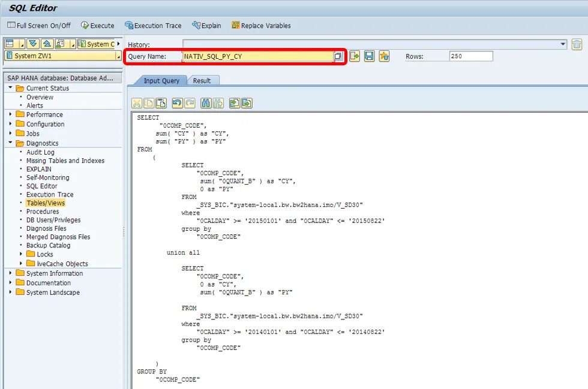
Task: Open the layout icon's small dropdown arrow
Action: pyautogui.click(x=22, y=44)
